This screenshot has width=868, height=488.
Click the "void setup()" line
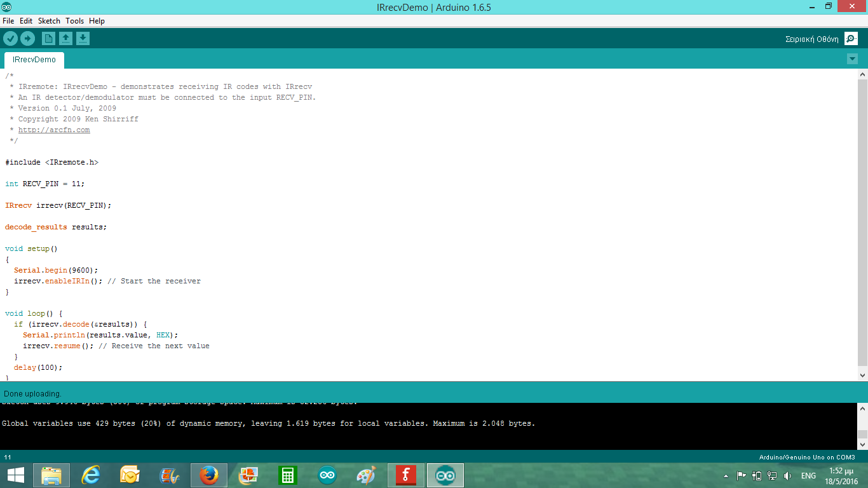(x=32, y=248)
